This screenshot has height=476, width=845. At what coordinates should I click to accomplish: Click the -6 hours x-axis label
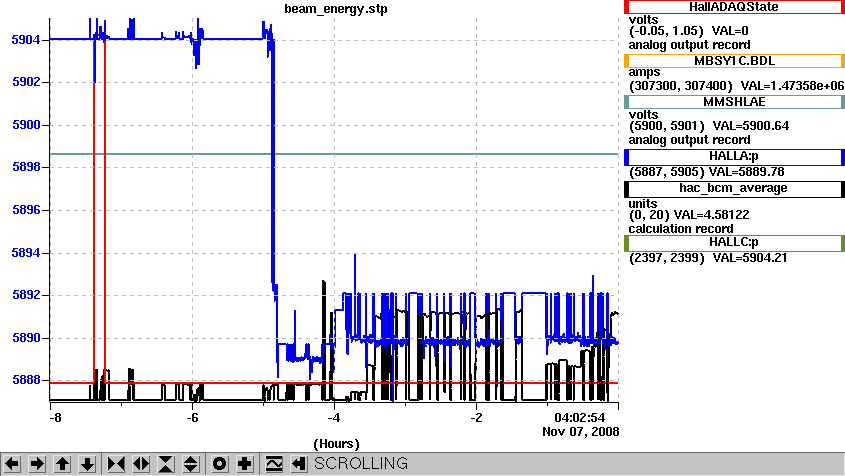tap(192, 418)
